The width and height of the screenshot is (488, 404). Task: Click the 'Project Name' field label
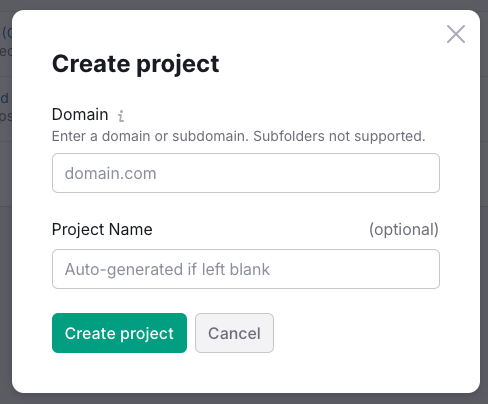[x=102, y=230]
